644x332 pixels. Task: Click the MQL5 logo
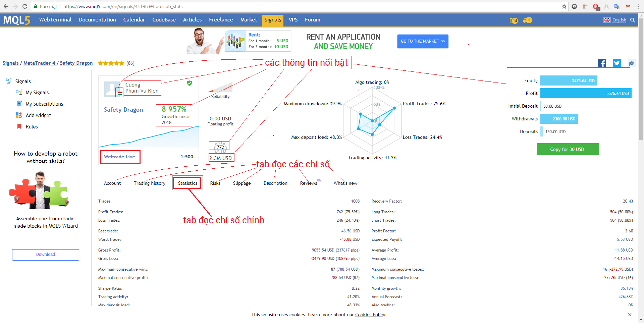coord(17,20)
